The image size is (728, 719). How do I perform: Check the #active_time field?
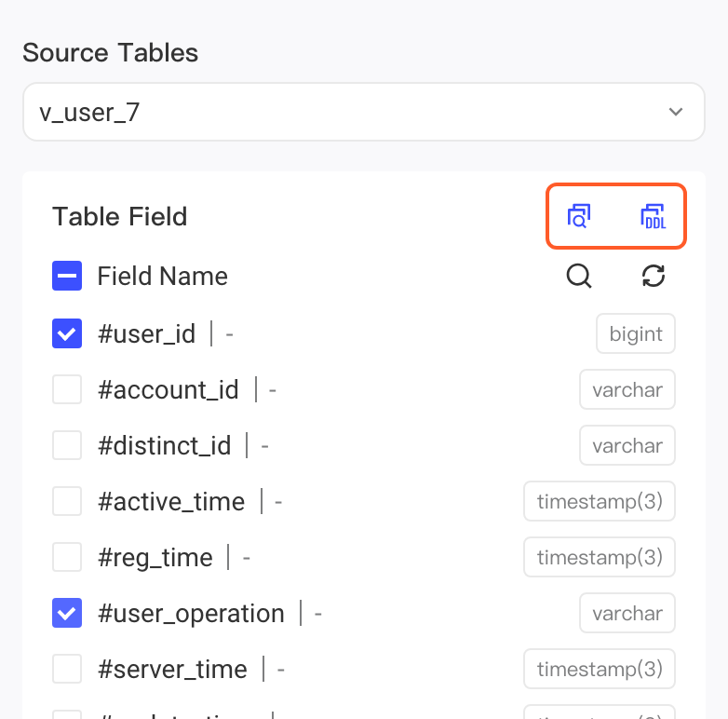click(x=67, y=501)
